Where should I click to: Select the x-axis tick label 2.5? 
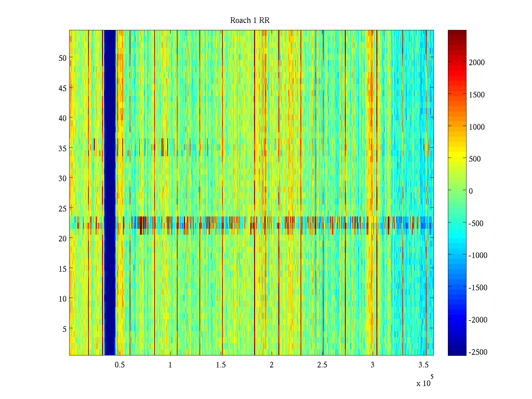point(322,365)
